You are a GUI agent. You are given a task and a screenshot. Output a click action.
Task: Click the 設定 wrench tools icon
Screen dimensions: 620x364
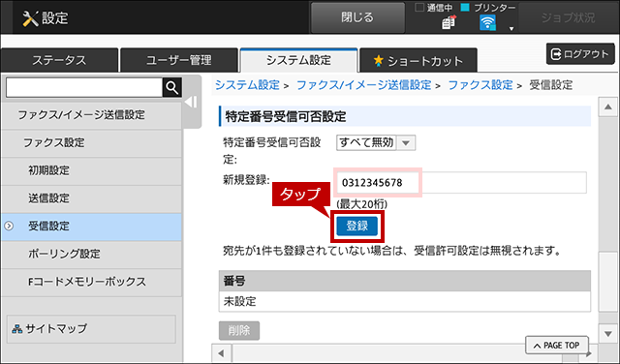point(30,18)
